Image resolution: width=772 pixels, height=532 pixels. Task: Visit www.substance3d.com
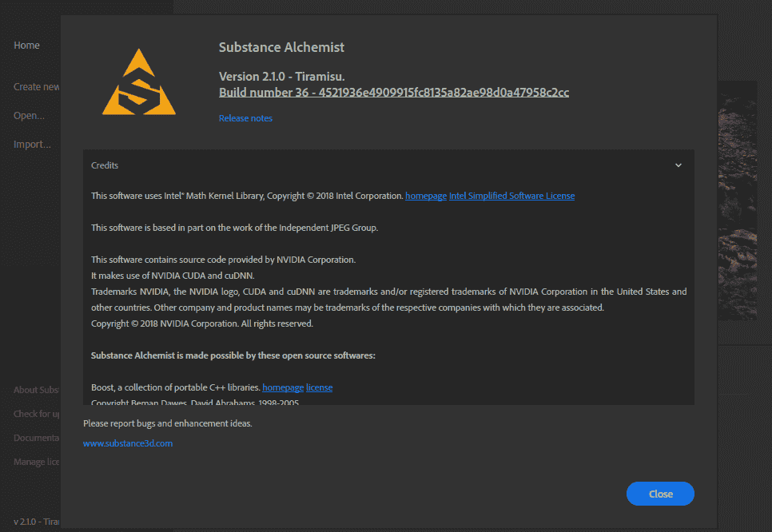[x=127, y=443]
